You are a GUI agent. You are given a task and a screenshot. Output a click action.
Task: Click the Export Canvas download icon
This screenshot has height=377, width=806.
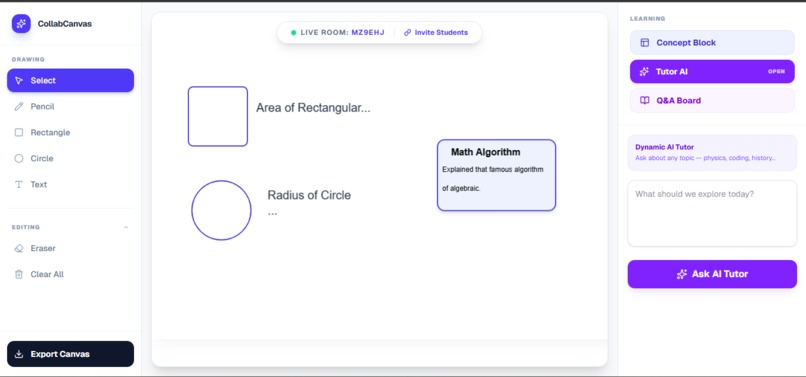(x=19, y=354)
